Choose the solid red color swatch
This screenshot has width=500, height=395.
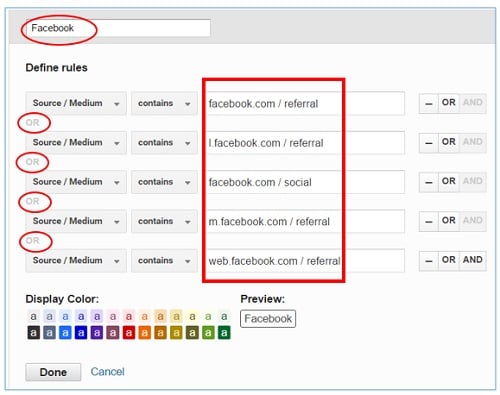click(x=129, y=332)
